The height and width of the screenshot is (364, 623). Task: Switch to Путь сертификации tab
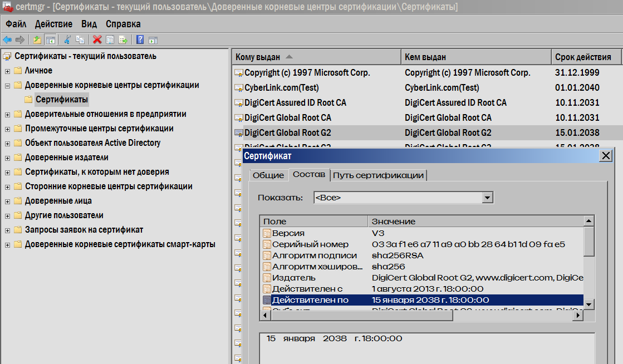[378, 175]
